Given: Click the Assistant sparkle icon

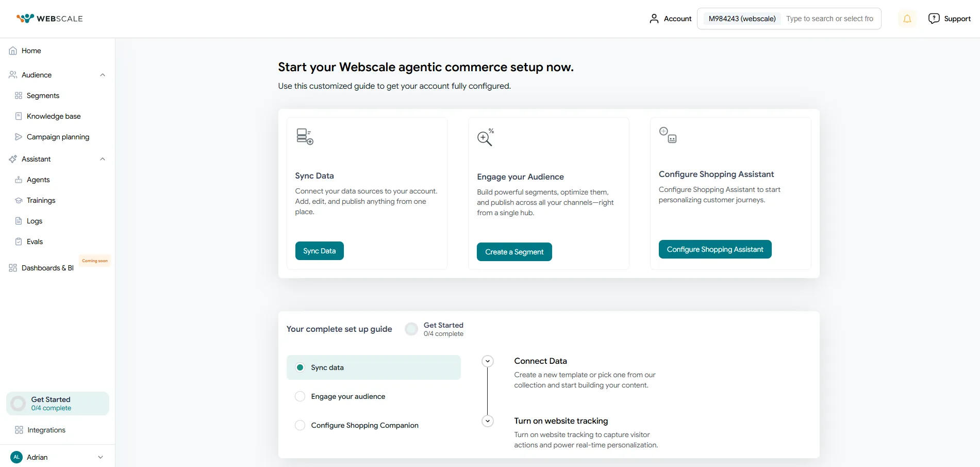Looking at the screenshot, I should click(x=13, y=159).
